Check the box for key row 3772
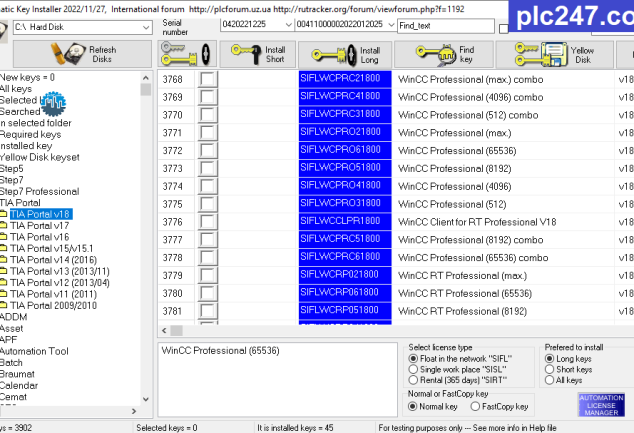 (x=207, y=150)
